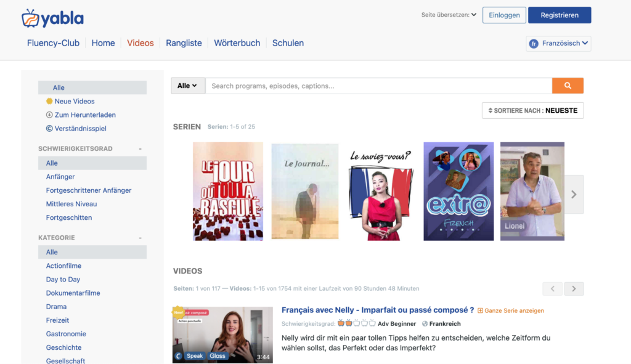Open the extr@ French series thumbnail
This screenshot has height=364, width=631.
[x=458, y=191]
